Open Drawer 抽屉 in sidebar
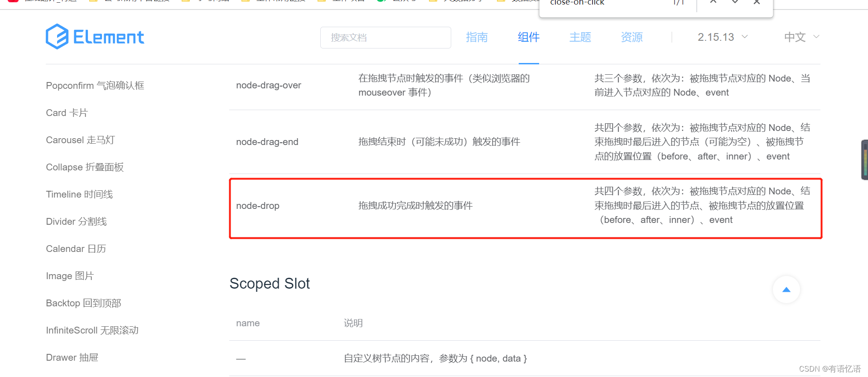This screenshot has width=868, height=377. click(72, 358)
